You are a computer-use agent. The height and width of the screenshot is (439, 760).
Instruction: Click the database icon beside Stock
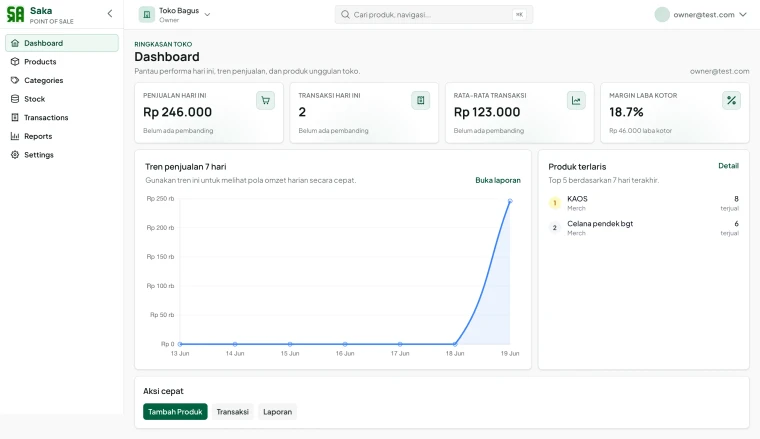point(15,99)
